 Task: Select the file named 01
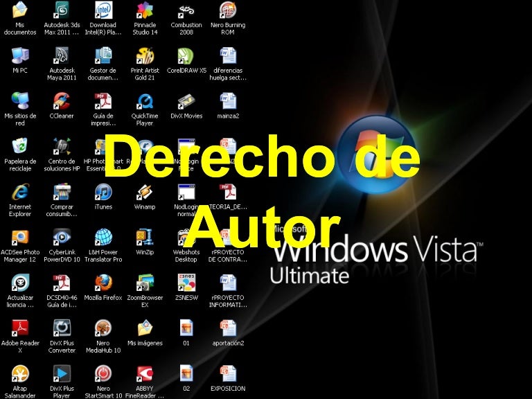pyautogui.click(x=186, y=328)
